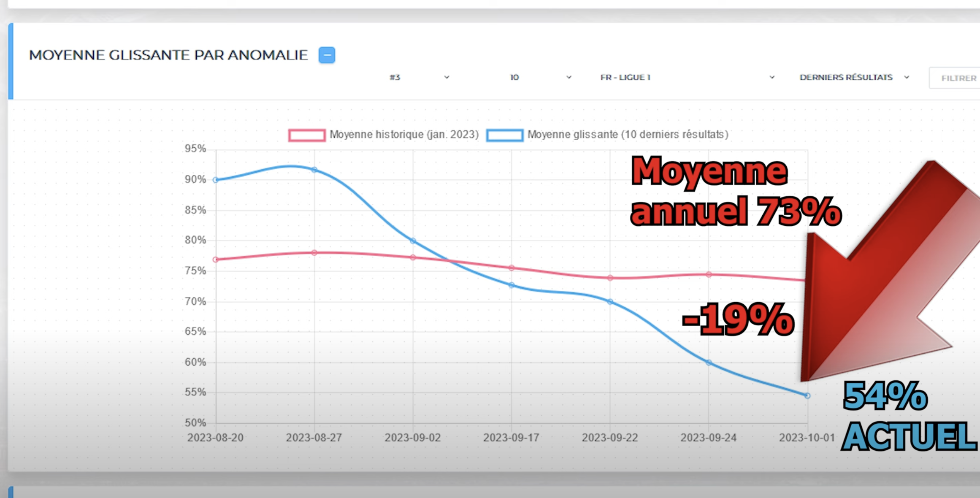Click blue data point at 2023-09-17
980x498 pixels.
(512, 285)
